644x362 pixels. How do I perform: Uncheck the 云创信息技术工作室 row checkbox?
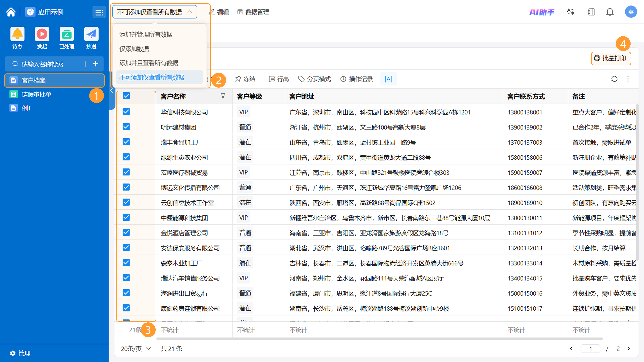pyautogui.click(x=126, y=202)
